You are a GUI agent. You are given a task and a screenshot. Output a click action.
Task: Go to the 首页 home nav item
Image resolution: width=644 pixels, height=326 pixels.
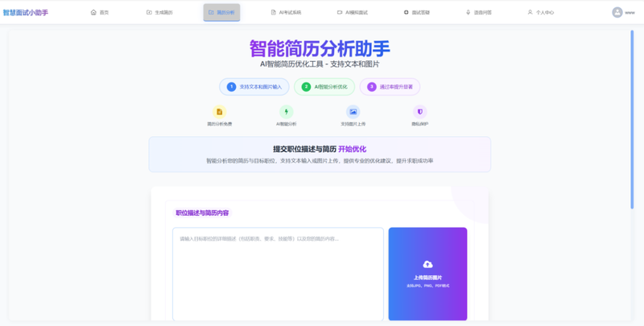click(99, 12)
